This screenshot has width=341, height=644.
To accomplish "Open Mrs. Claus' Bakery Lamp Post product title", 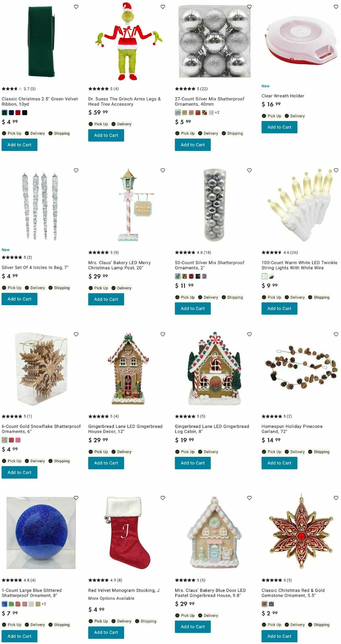I will [119, 265].
